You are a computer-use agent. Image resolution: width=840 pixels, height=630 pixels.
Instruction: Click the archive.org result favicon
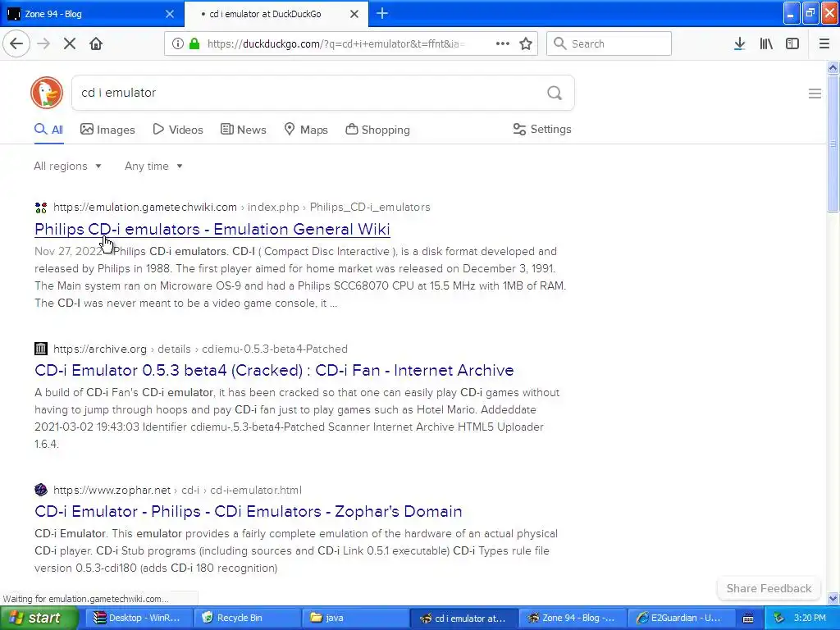point(41,349)
